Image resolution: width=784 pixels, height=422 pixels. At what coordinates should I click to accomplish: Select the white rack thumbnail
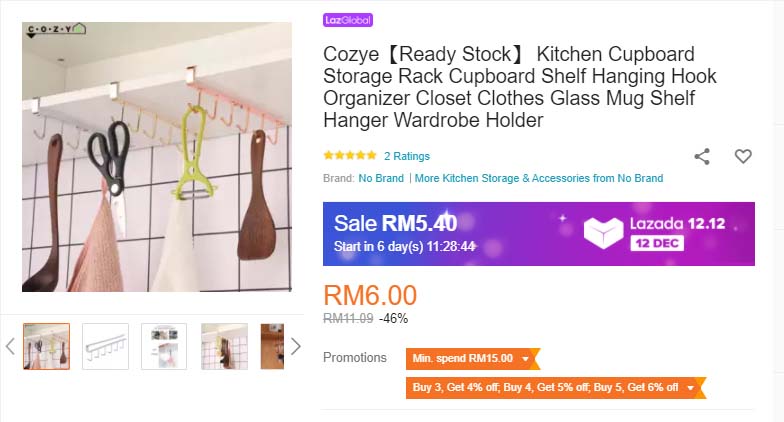click(x=106, y=346)
